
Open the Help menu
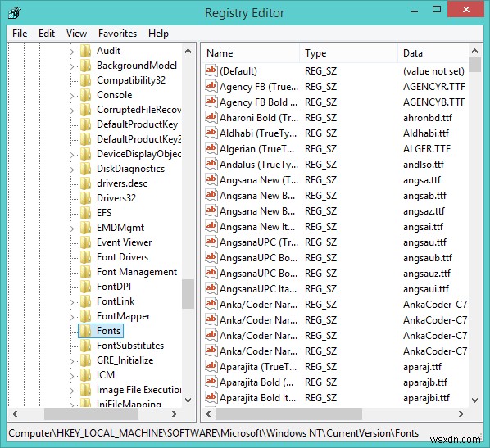(158, 34)
